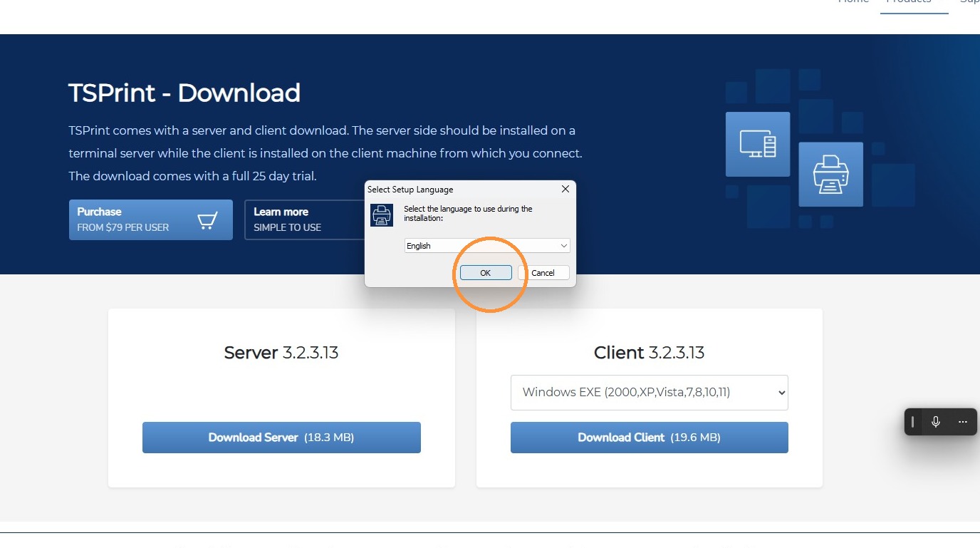
Task: Download the Server 18.3 MB installer
Action: 281,438
